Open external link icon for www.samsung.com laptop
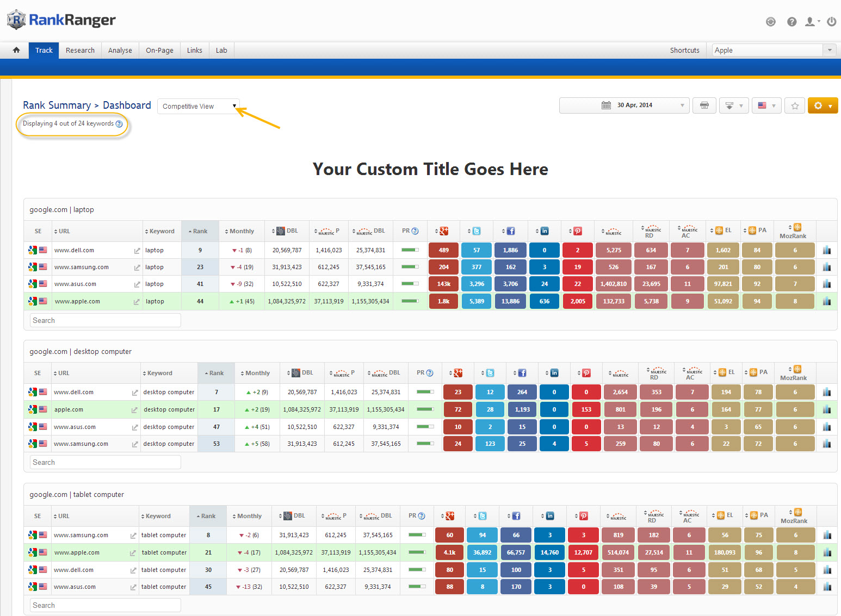 (x=137, y=267)
